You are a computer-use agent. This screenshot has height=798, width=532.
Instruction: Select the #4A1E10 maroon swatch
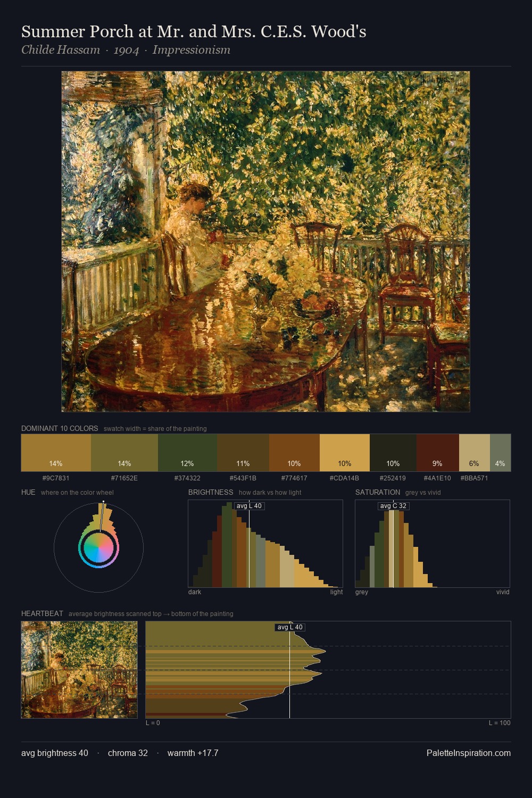click(x=438, y=453)
